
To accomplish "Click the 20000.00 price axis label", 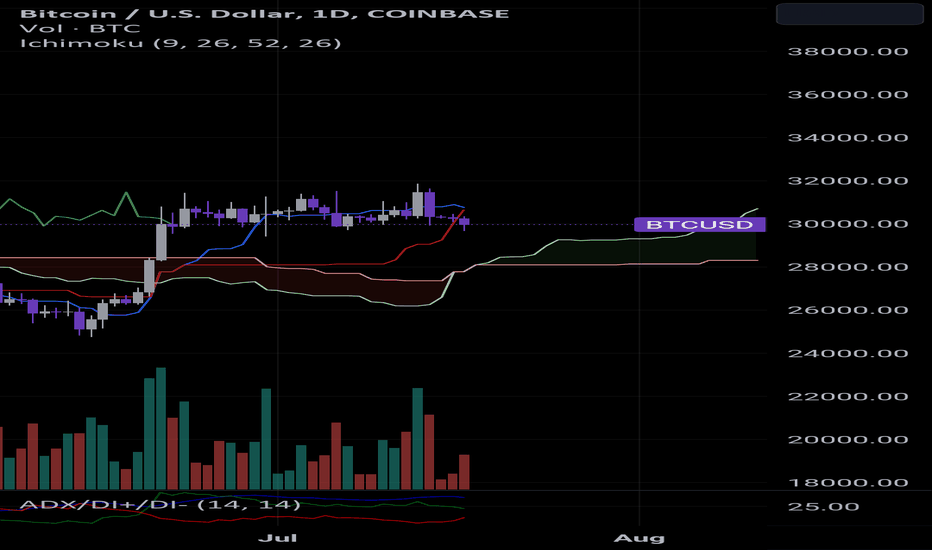I will pyautogui.click(x=848, y=440).
